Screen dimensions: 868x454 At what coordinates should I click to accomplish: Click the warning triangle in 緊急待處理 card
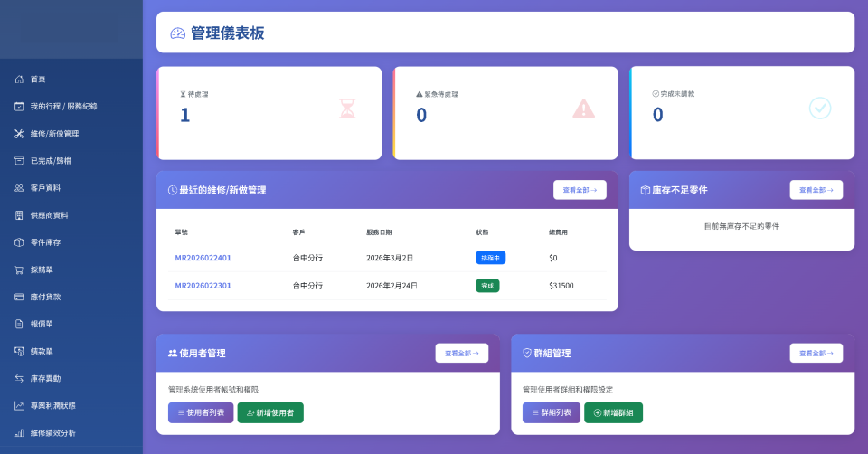[584, 109]
